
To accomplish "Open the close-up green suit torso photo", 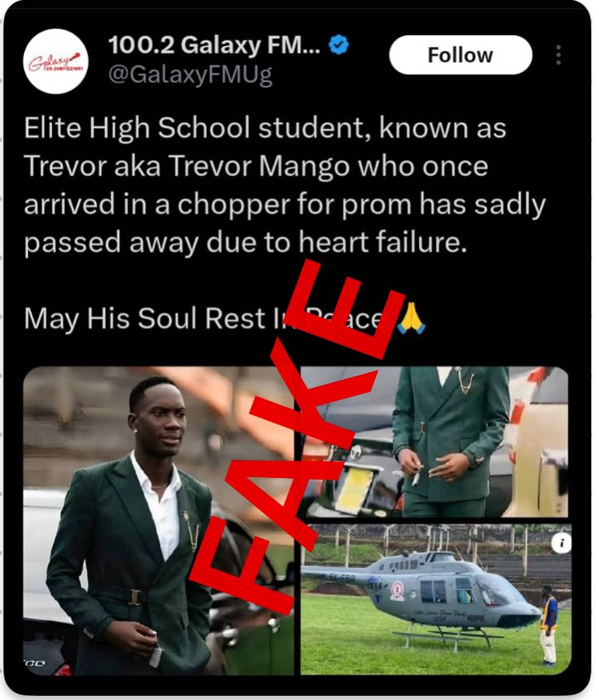I will click(x=434, y=441).
